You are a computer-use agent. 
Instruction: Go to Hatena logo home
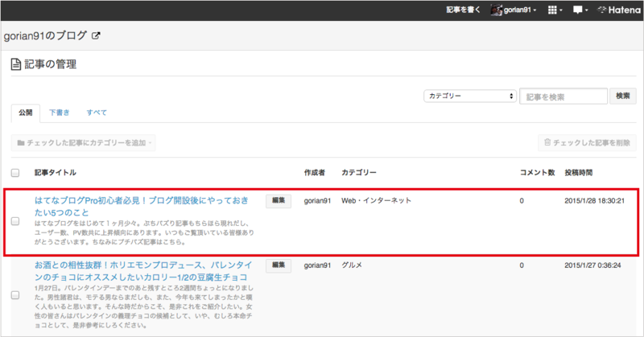pyautogui.click(x=619, y=10)
